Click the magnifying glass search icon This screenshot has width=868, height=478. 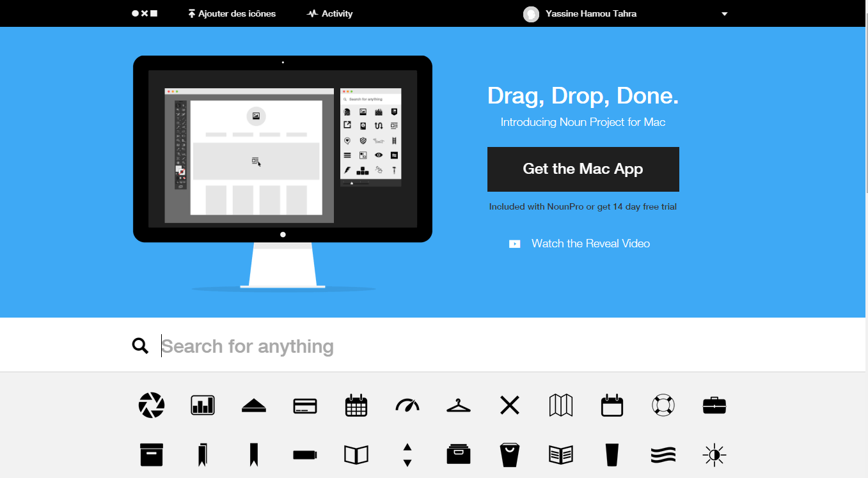[x=140, y=346]
